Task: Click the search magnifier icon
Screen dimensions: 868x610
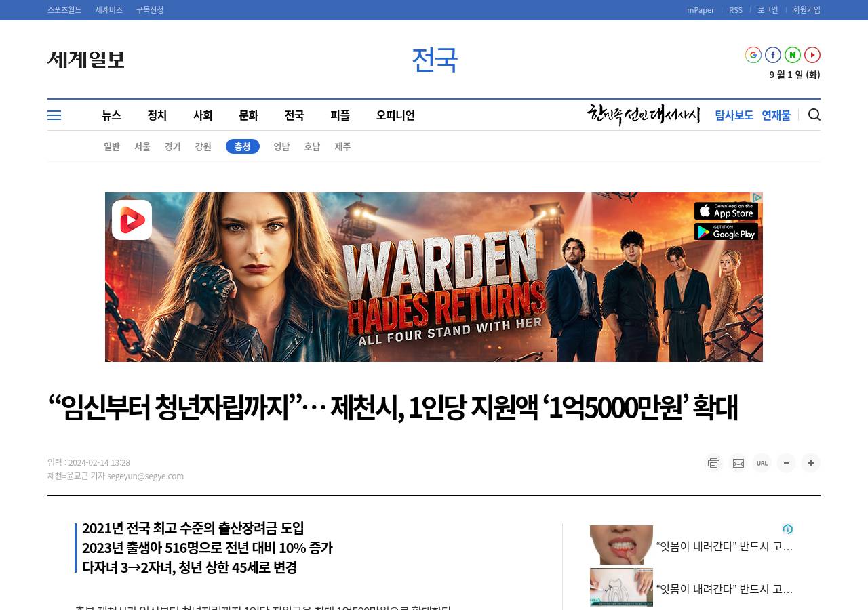Action: tap(814, 115)
